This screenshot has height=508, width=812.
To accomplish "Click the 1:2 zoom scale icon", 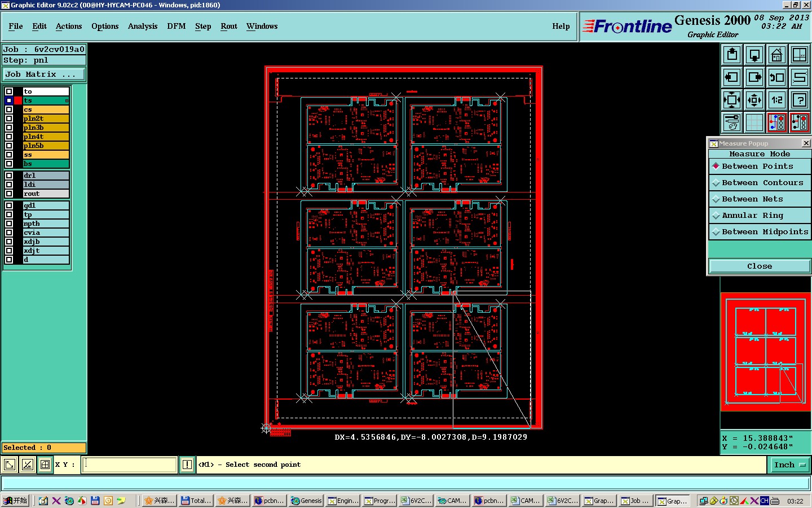I will pyautogui.click(x=777, y=100).
